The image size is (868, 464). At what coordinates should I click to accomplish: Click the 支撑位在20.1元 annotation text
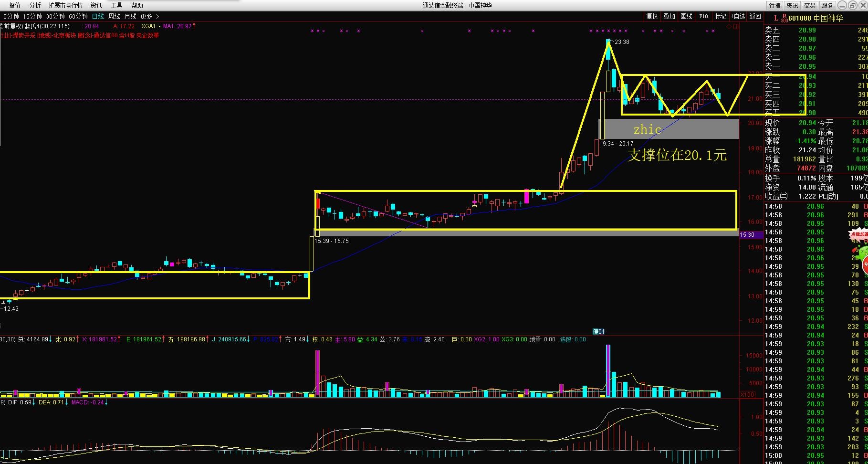pyautogui.click(x=677, y=155)
